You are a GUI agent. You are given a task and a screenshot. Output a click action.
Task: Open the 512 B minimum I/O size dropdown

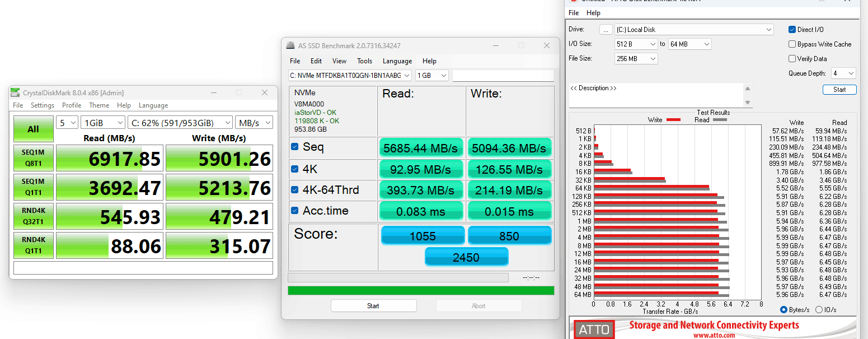[636, 44]
